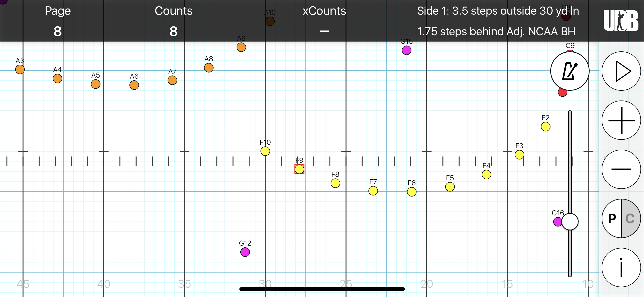Select performer A10 dot

pos(270,21)
